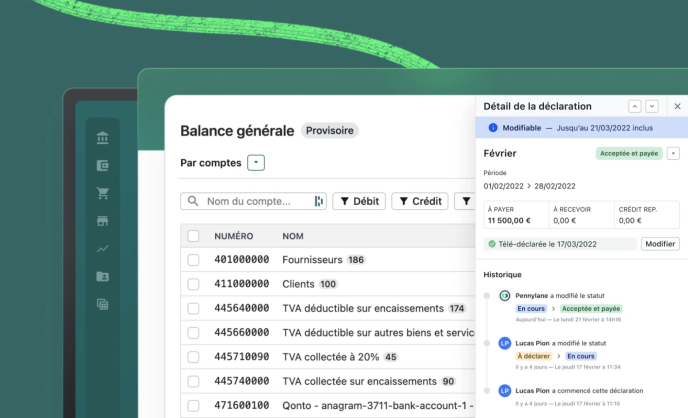688x418 pixels.
Task: Check the box for account 445740000
Action: coord(193,381)
